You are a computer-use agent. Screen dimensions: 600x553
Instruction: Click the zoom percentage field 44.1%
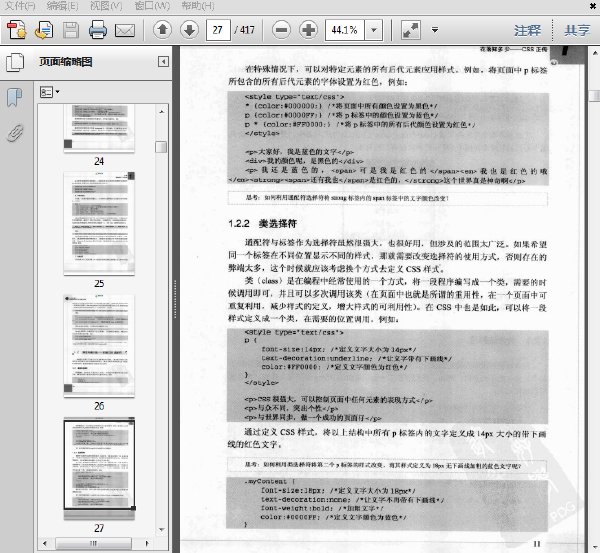345,30
